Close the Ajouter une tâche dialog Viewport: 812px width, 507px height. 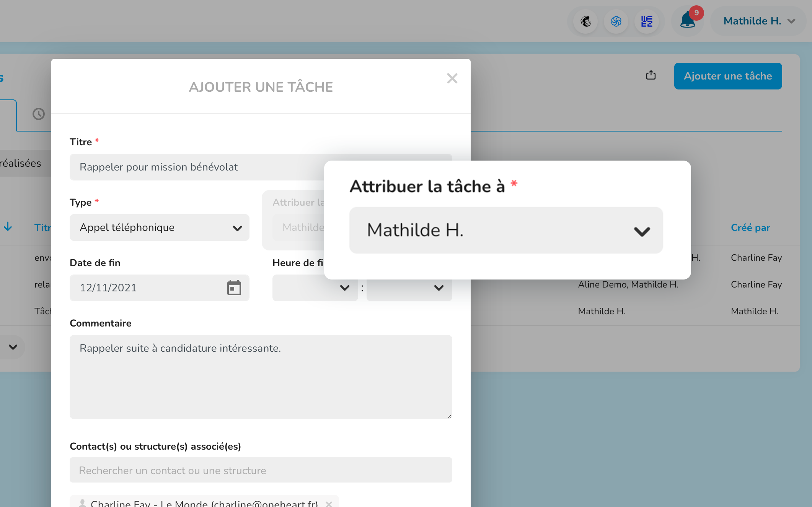tap(452, 78)
